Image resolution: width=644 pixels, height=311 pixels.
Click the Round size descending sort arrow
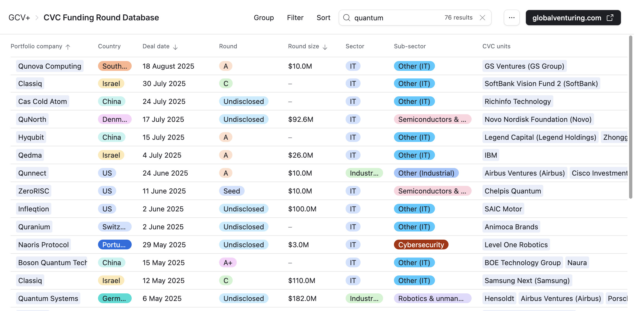[x=325, y=47]
